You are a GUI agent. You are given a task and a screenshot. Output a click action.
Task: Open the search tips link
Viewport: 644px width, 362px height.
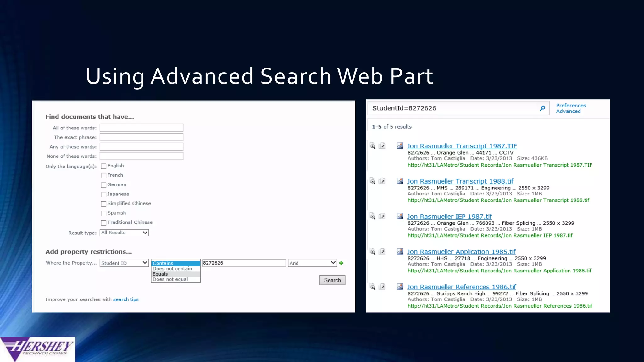coord(126,299)
